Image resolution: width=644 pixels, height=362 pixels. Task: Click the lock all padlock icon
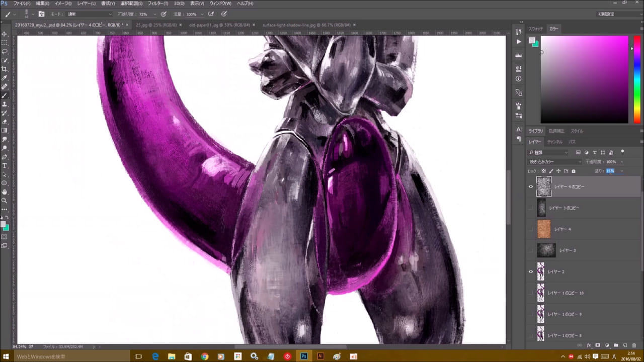tap(573, 171)
